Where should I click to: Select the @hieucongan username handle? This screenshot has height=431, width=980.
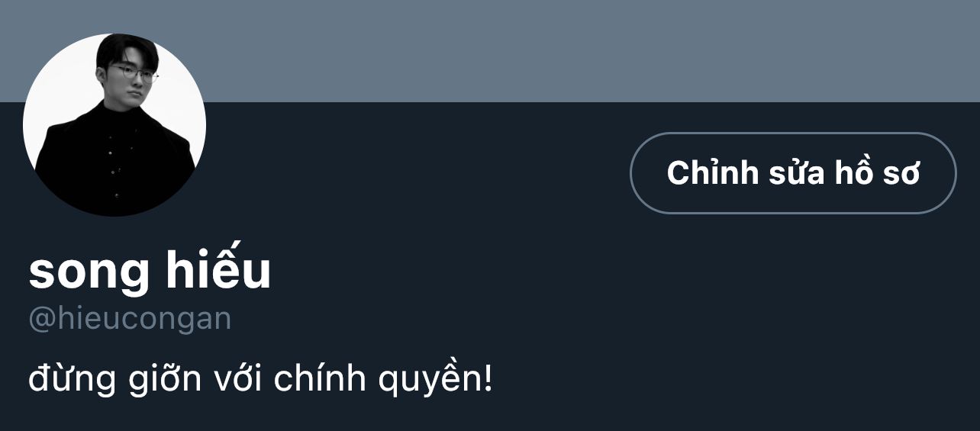(x=130, y=318)
